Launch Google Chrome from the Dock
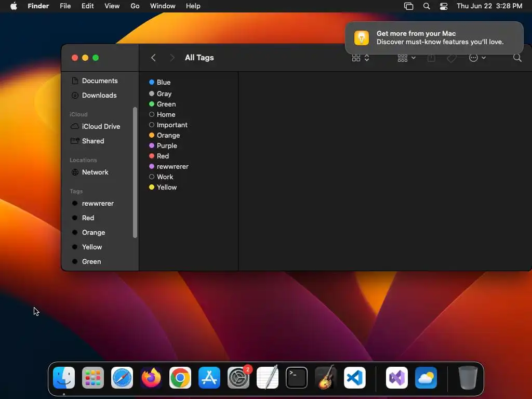The width and height of the screenshot is (532, 399). [180, 378]
